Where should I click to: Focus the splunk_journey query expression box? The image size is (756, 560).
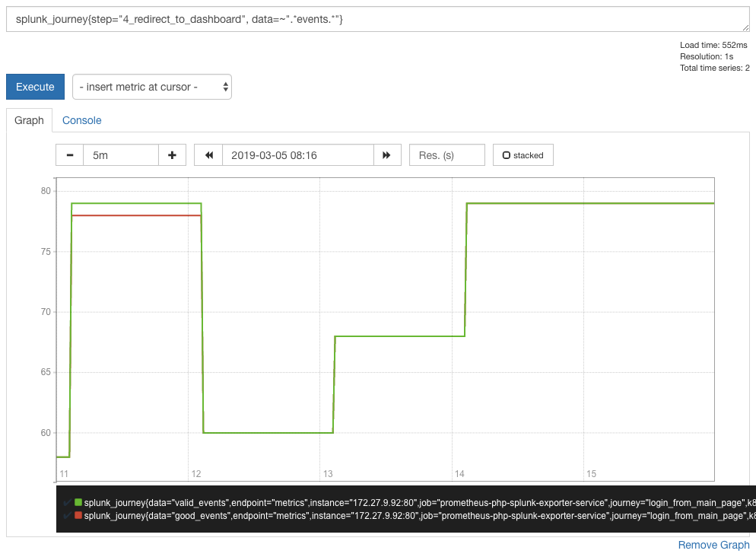pos(378,19)
